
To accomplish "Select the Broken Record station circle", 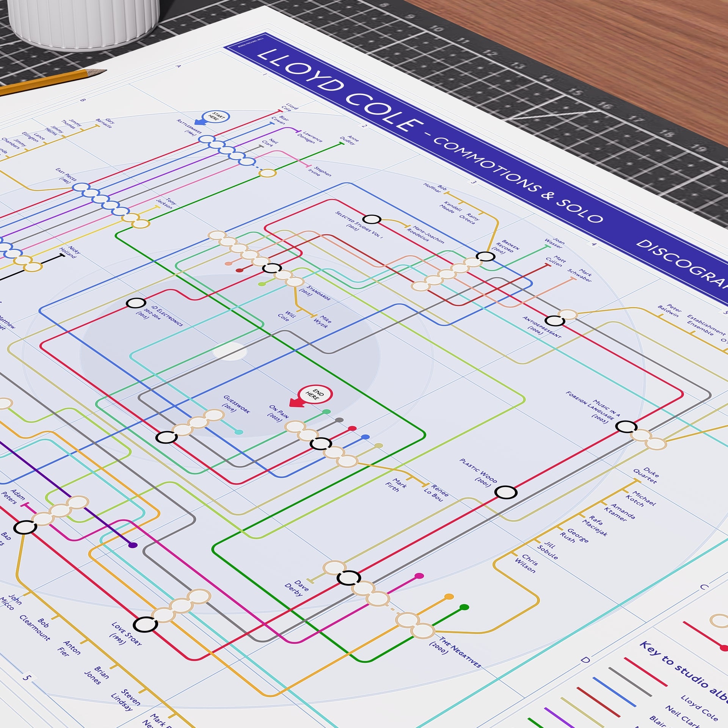I will point(485,256).
